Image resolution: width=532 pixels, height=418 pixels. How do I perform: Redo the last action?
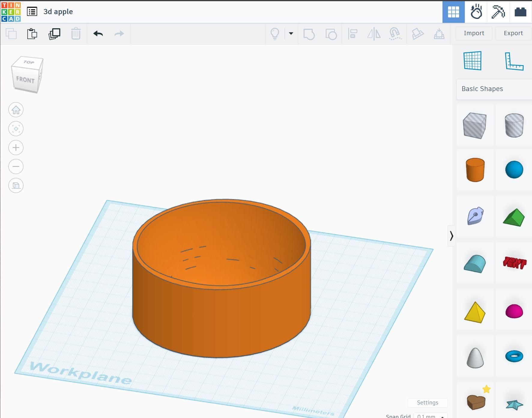pyautogui.click(x=119, y=34)
